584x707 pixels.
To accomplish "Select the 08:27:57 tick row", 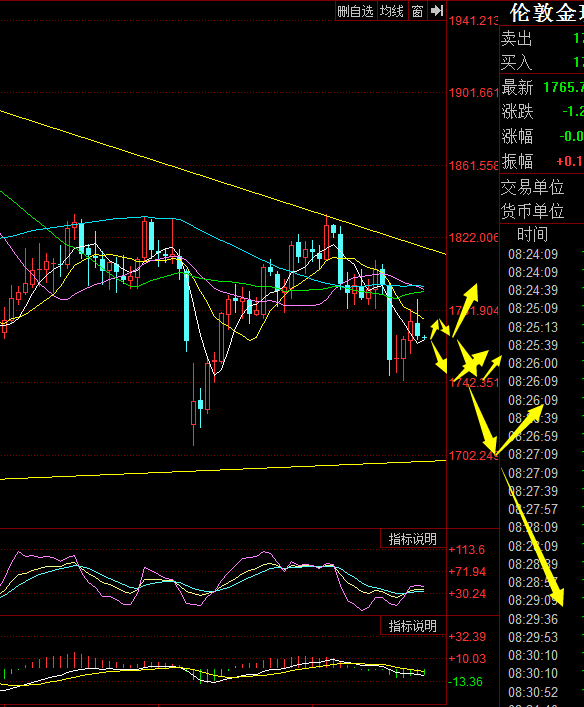I will pos(542,510).
